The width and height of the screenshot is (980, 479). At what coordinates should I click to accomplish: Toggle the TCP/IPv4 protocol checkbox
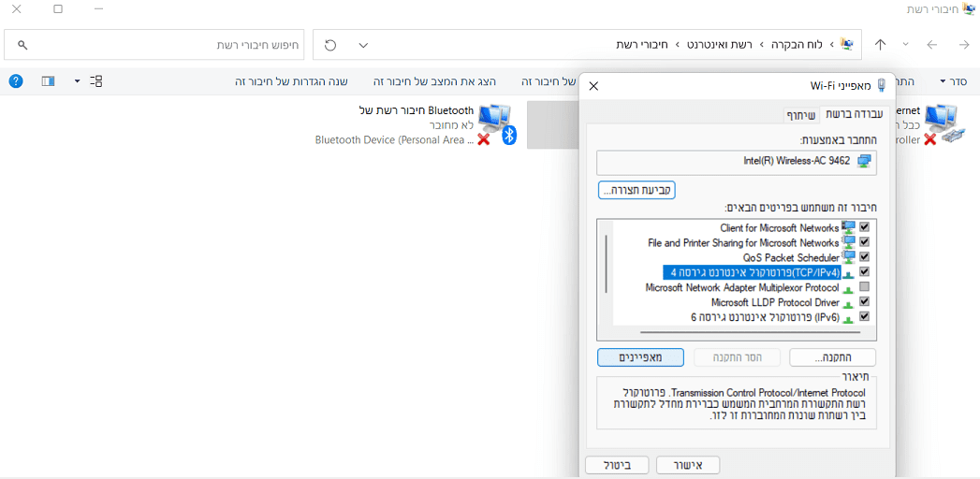click(x=865, y=271)
